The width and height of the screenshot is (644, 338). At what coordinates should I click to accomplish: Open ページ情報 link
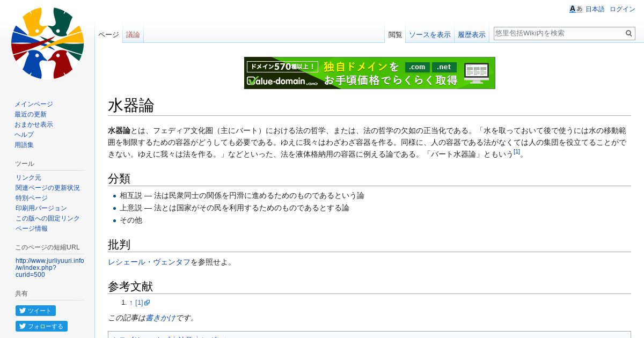[32, 229]
